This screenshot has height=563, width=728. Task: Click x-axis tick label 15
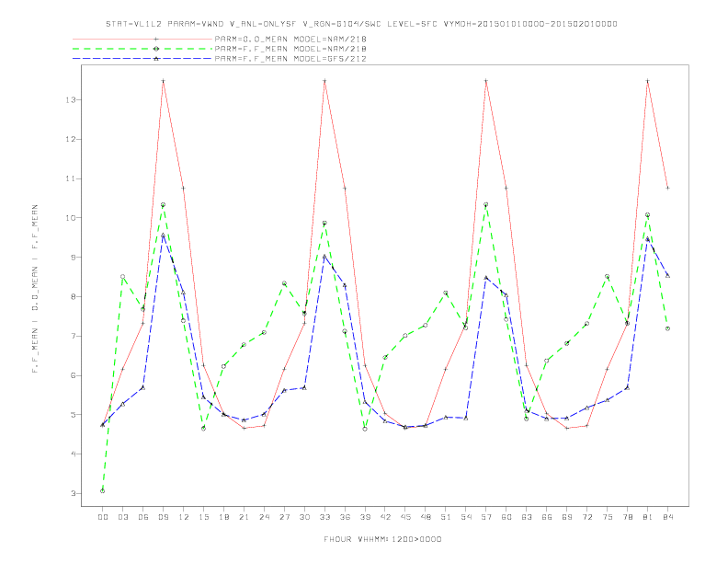coord(203,517)
